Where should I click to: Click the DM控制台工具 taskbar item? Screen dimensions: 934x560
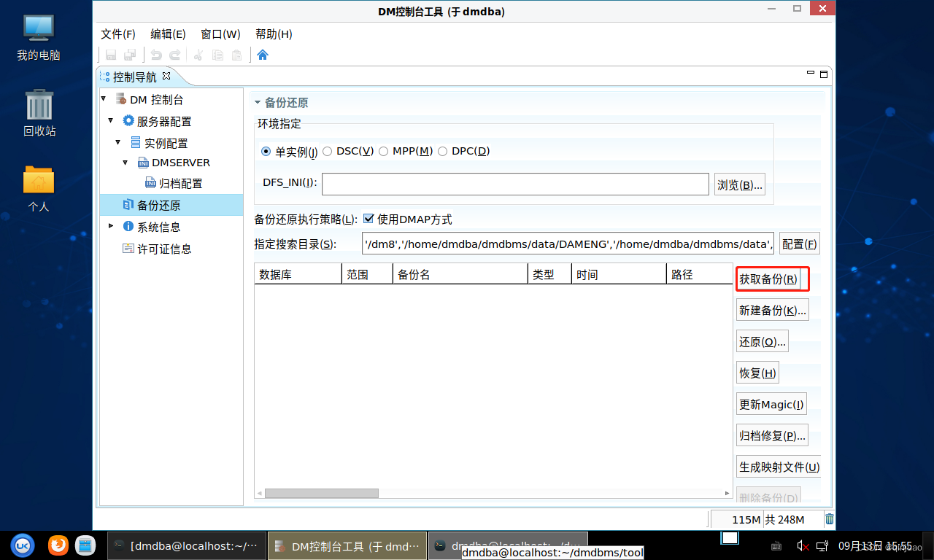(347, 545)
